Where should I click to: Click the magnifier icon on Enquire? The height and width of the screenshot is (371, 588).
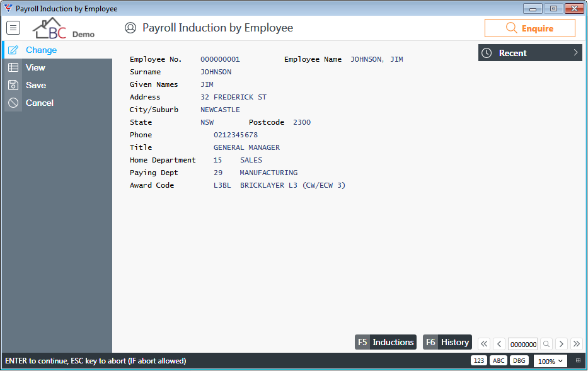(x=512, y=28)
